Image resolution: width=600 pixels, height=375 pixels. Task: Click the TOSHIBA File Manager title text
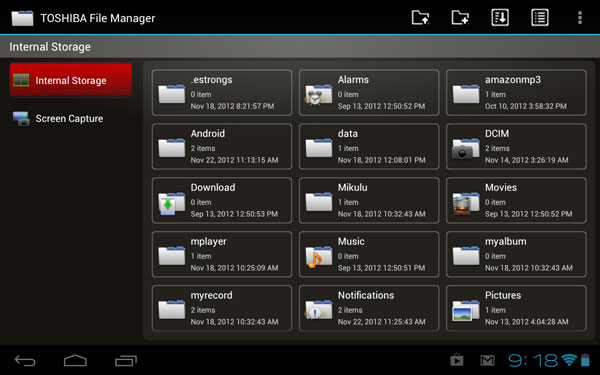pyautogui.click(x=98, y=18)
